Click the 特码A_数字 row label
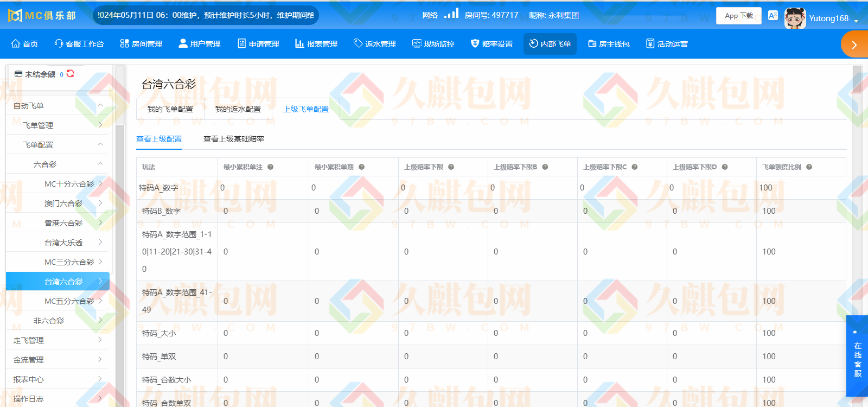The image size is (868, 407). tap(158, 188)
